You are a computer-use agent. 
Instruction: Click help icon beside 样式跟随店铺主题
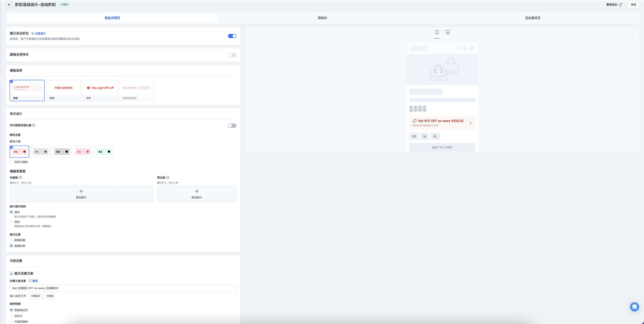point(34,125)
